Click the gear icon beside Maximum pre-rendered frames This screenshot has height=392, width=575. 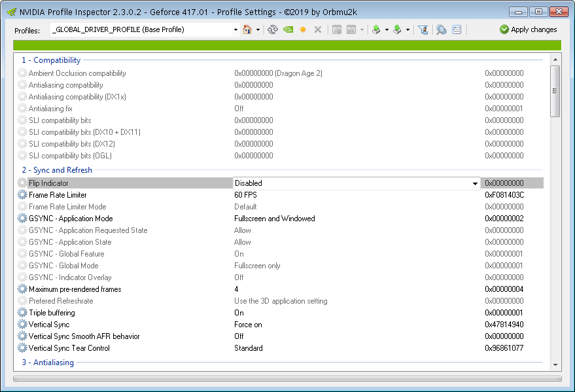[22, 289]
